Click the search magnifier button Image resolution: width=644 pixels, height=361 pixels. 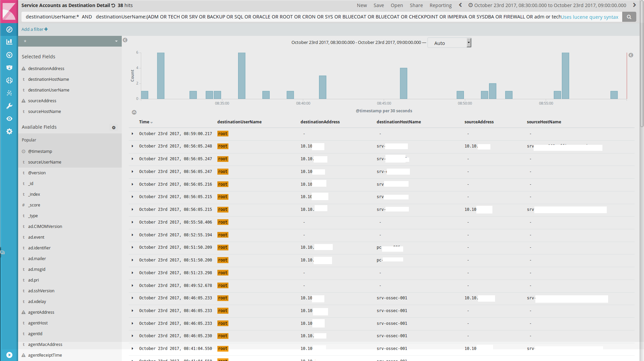(629, 17)
